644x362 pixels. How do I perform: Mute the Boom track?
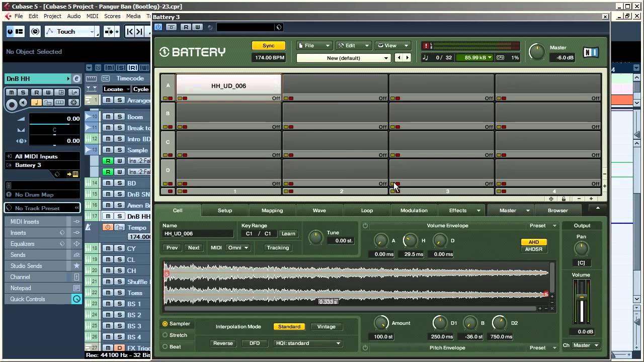click(108, 117)
